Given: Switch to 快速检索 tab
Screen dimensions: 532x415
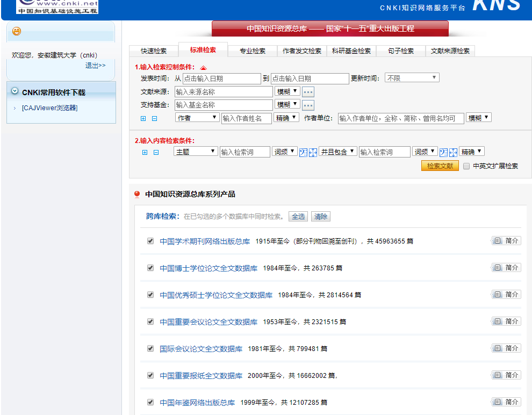Looking at the screenshot, I should coord(154,51).
